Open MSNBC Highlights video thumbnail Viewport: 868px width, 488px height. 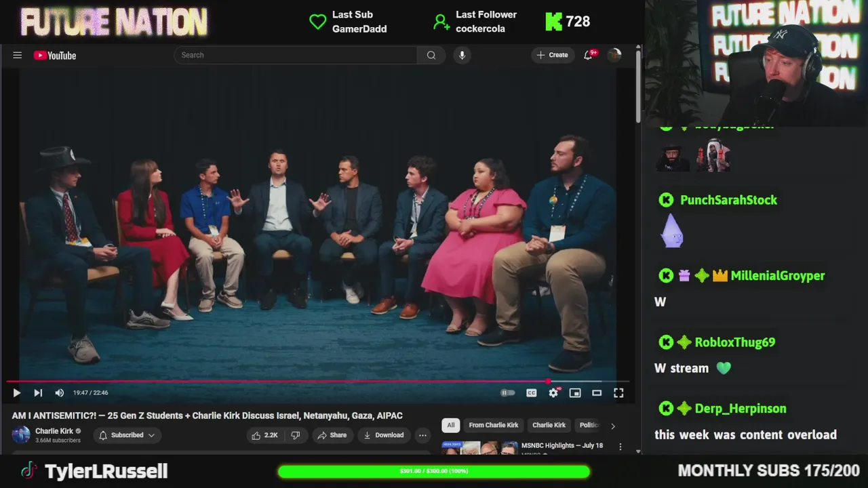pyautogui.click(x=479, y=447)
